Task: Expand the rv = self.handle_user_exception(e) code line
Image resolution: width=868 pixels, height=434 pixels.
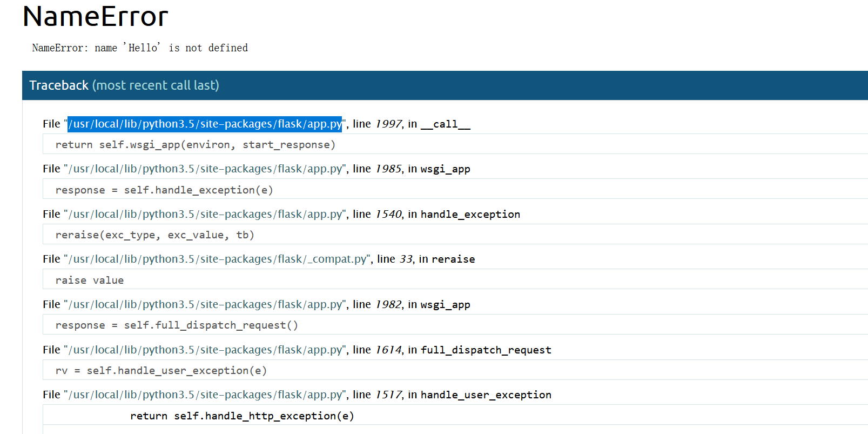Action: pos(161,371)
